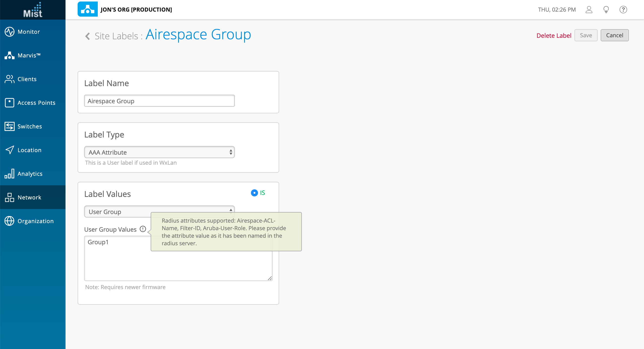The image size is (644, 349).
Task: Click the info icon beside User Group Values
Action: tap(143, 229)
